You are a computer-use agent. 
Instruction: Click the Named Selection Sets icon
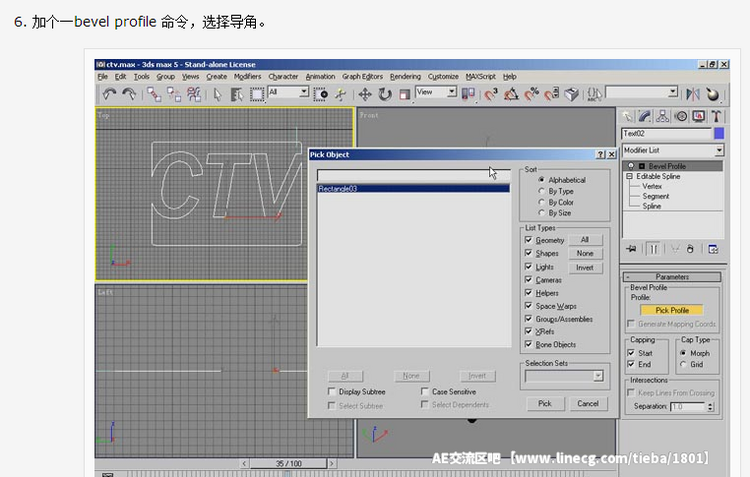pyautogui.click(x=594, y=94)
